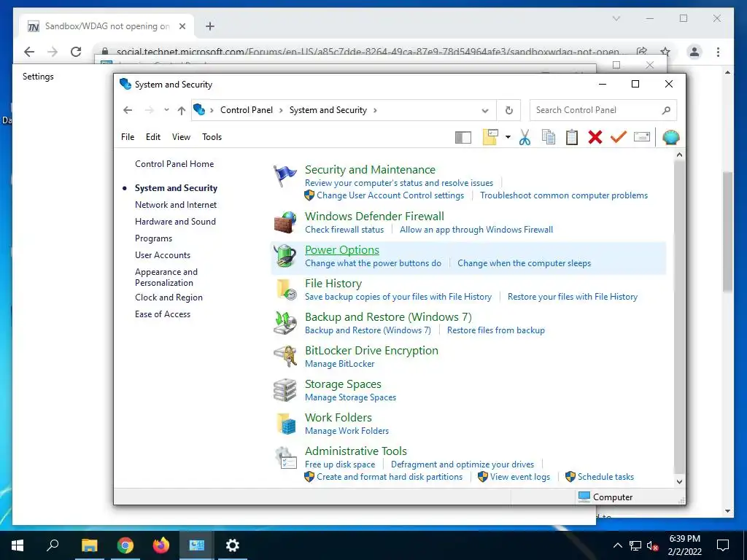The height and width of the screenshot is (560, 747).
Task: Open a new Chrome tab
Action: click(210, 26)
